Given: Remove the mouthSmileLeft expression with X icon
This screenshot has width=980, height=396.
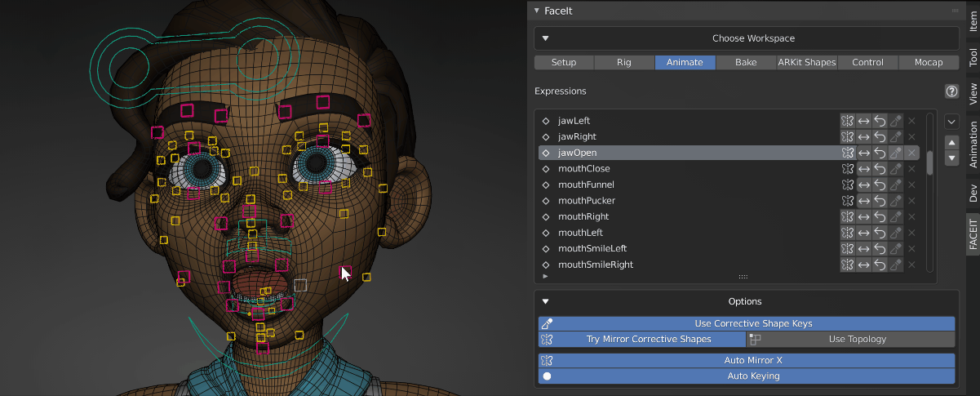Looking at the screenshot, I should click(x=911, y=248).
